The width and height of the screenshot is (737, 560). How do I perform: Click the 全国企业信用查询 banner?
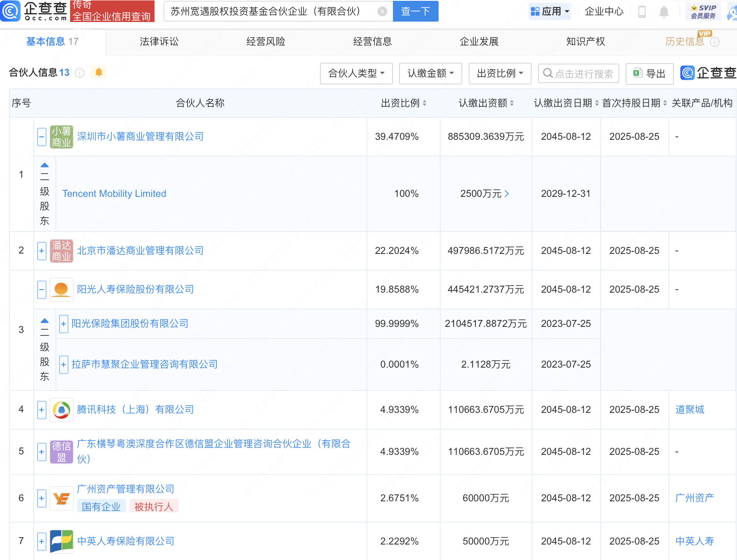pyautogui.click(x=112, y=11)
